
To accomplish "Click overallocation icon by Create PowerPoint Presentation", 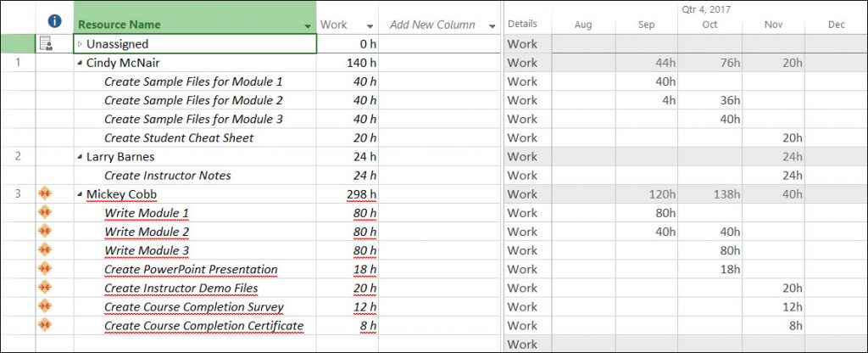I will (46, 269).
